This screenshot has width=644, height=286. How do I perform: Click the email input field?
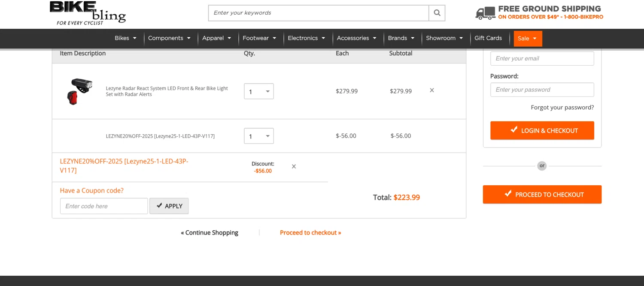[x=542, y=58]
